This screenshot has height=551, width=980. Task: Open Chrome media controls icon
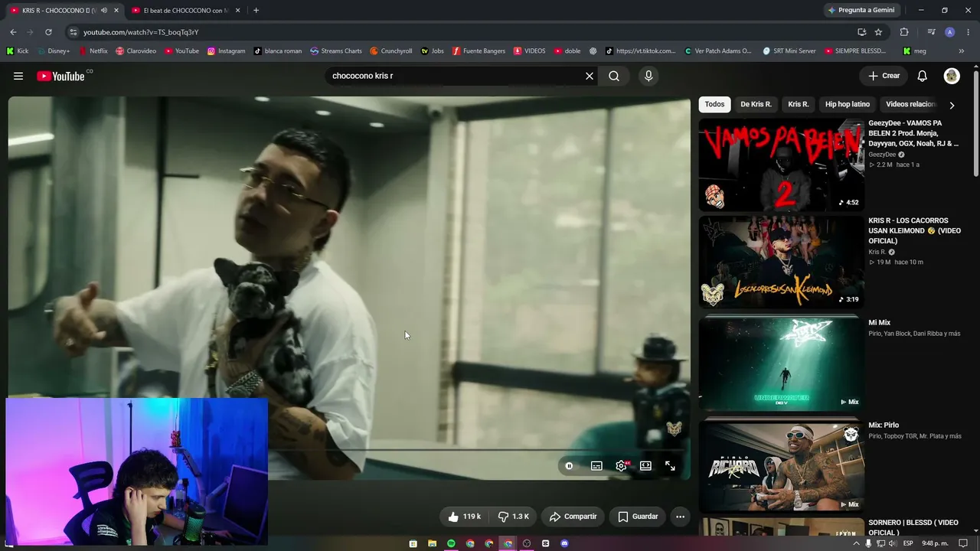pos(931,32)
